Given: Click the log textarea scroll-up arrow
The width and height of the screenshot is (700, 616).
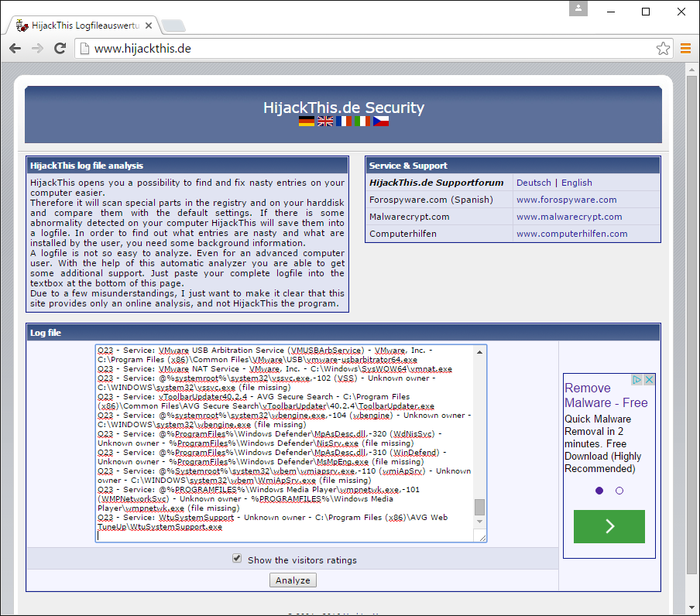Looking at the screenshot, I should point(479,352).
